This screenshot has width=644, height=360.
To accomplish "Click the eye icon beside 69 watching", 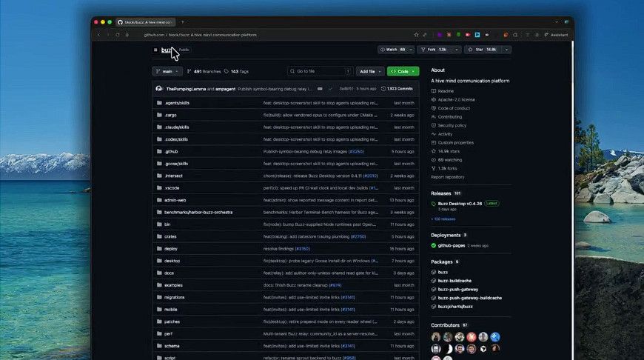I will (433, 160).
